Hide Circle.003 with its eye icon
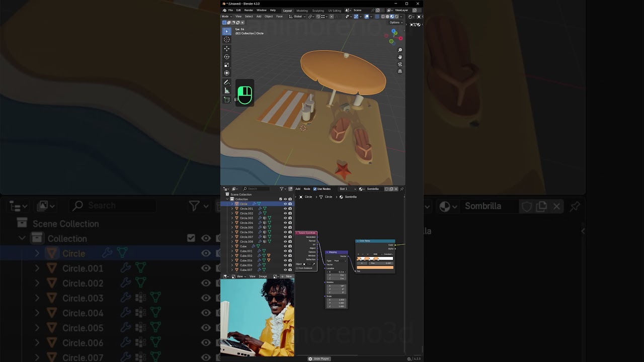644x362 pixels. (x=285, y=218)
